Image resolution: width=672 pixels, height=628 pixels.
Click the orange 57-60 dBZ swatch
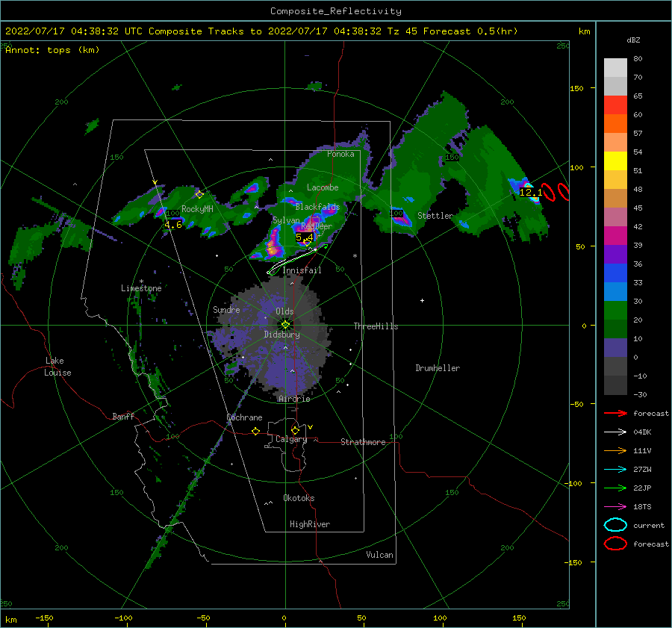coord(615,123)
